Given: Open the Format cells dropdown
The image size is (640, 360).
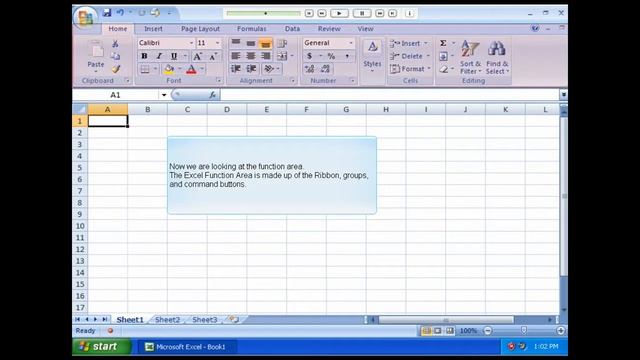Looking at the screenshot, I should pyautogui.click(x=429, y=69).
